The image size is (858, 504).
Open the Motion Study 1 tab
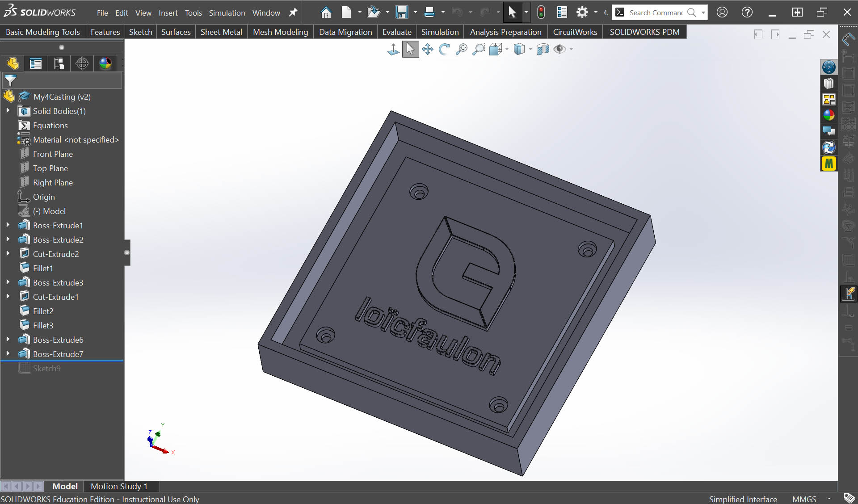[x=119, y=486]
